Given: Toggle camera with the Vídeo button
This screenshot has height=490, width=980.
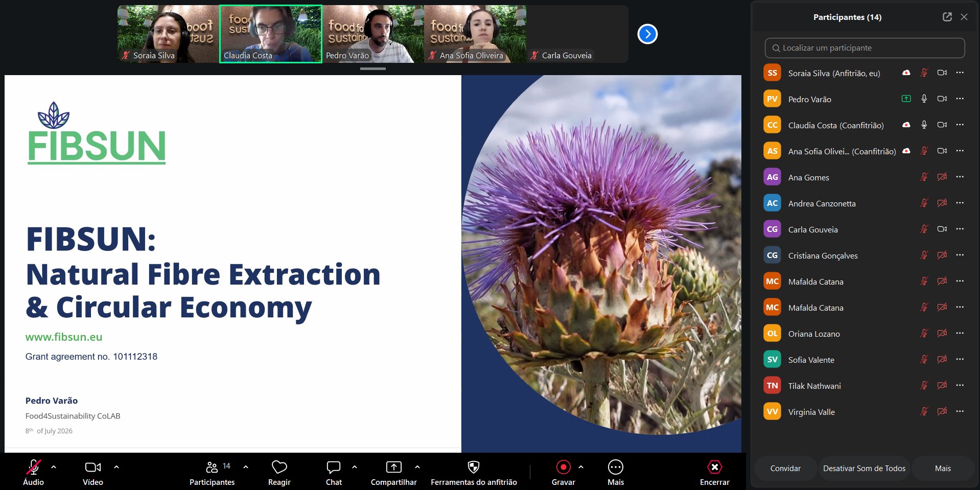Looking at the screenshot, I should (x=92, y=473).
